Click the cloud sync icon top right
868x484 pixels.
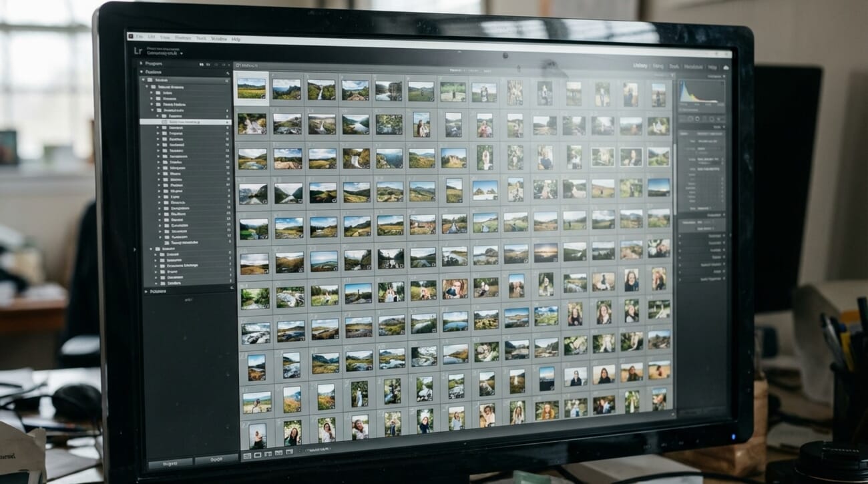click(726, 67)
